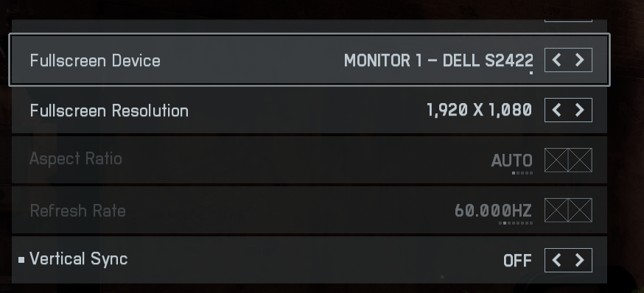Click the disabled right box for Refresh Rate
The image size is (644, 293).
click(x=580, y=210)
